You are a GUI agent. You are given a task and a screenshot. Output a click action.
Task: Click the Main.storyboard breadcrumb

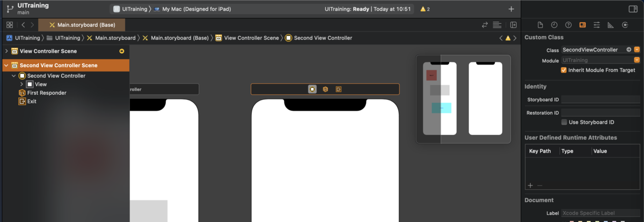[x=111, y=38]
